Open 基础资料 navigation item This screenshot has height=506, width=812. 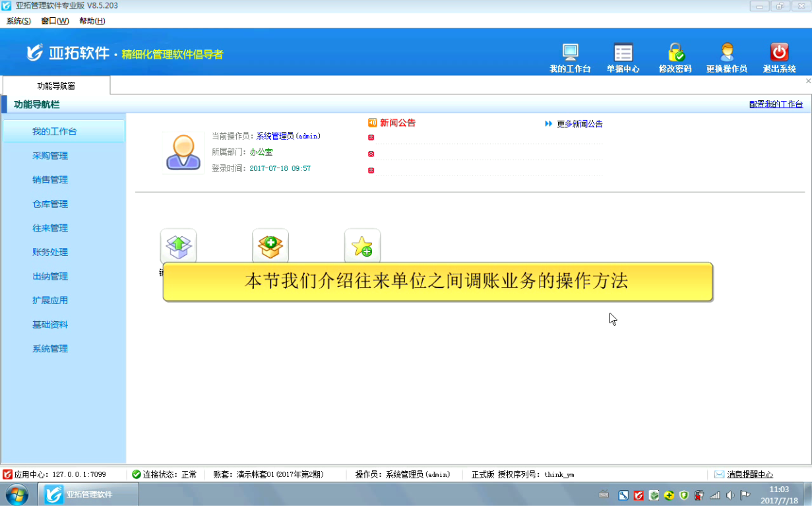pyautogui.click(x=50, y=325)
